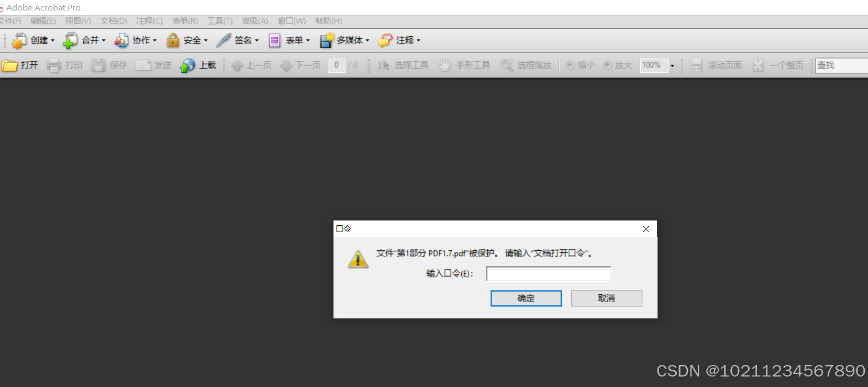Image resolution: width=868 pixels, height=387 pixels.
Task: Select the 手形工具 (Hand tool)
Action: pyautogui.click(x=444, y=65)
